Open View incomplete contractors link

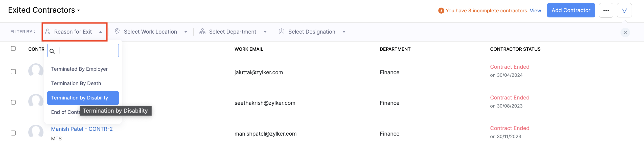click(535, 11)
